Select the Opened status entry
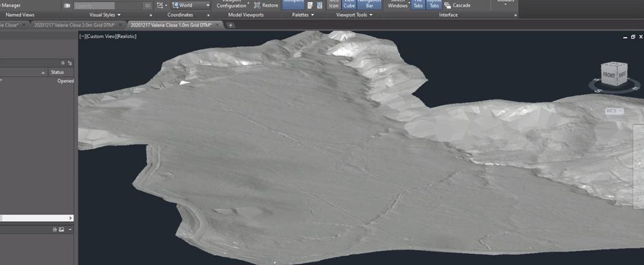The image size is (644, 265). (x=65, y=81)
